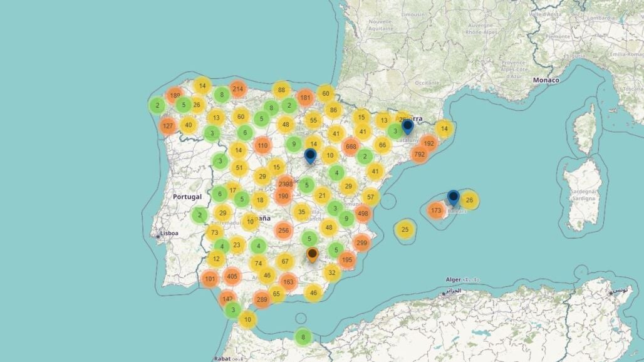Open the 256 cluster in central Spain
Viewport: 644px width, 362px height.
tap(283, 230)
